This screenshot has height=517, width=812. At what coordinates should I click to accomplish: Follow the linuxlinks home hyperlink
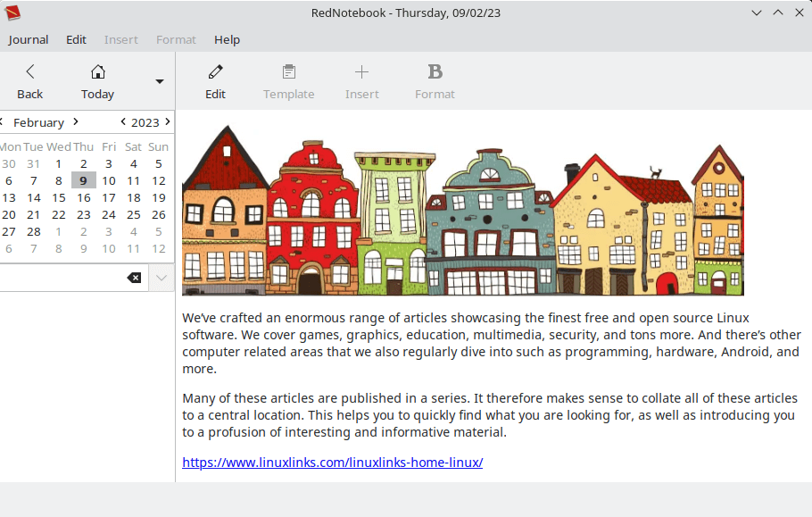coord(332,463)
